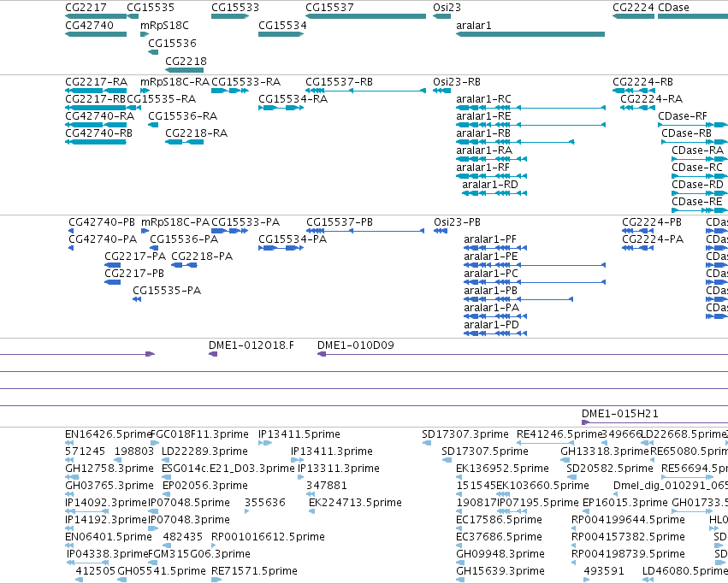Click the 355636 EST label
Screen dimensions: 728x584
pyautogui.click(x=265, y=503)
